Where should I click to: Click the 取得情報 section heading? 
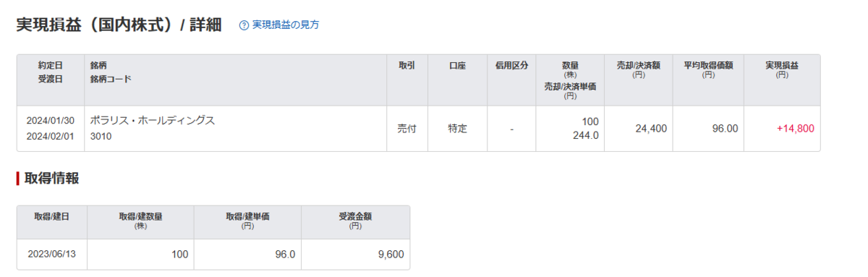point(51,179)
